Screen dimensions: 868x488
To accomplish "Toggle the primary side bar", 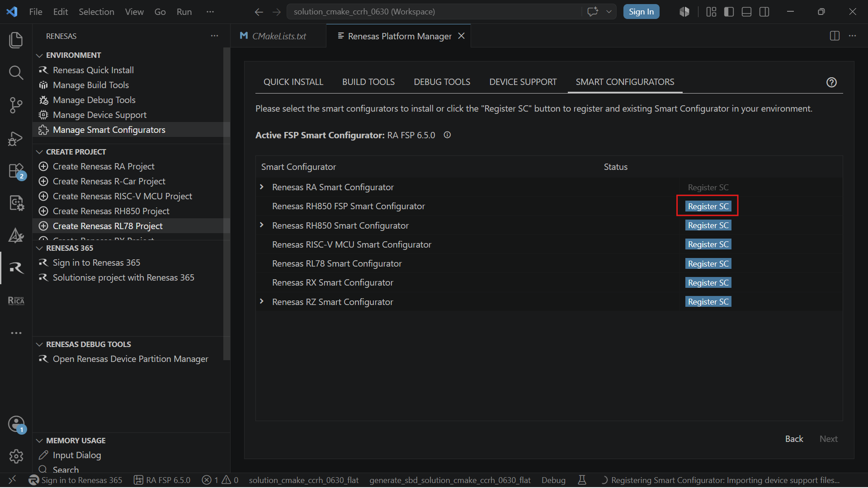I will 729,12.
